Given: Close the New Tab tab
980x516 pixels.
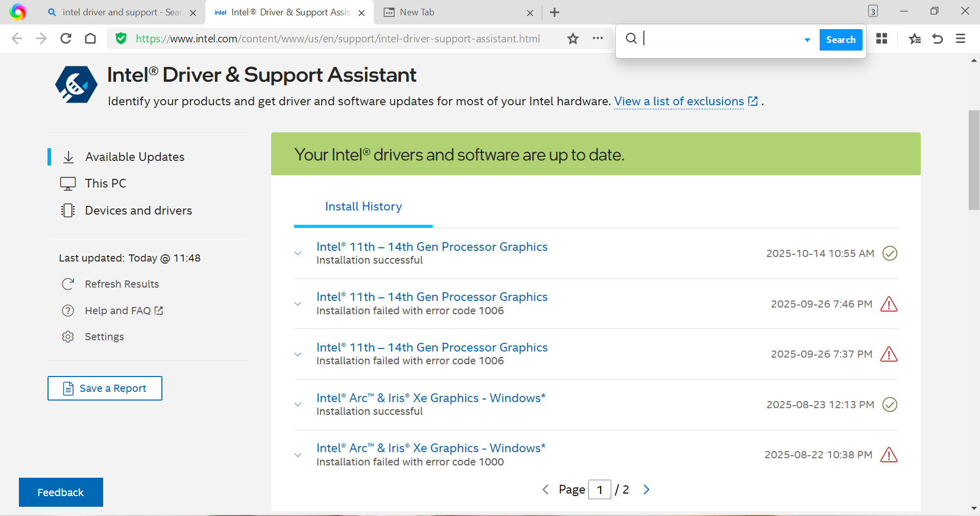Looking at the screenshot, I should (530, 13).
